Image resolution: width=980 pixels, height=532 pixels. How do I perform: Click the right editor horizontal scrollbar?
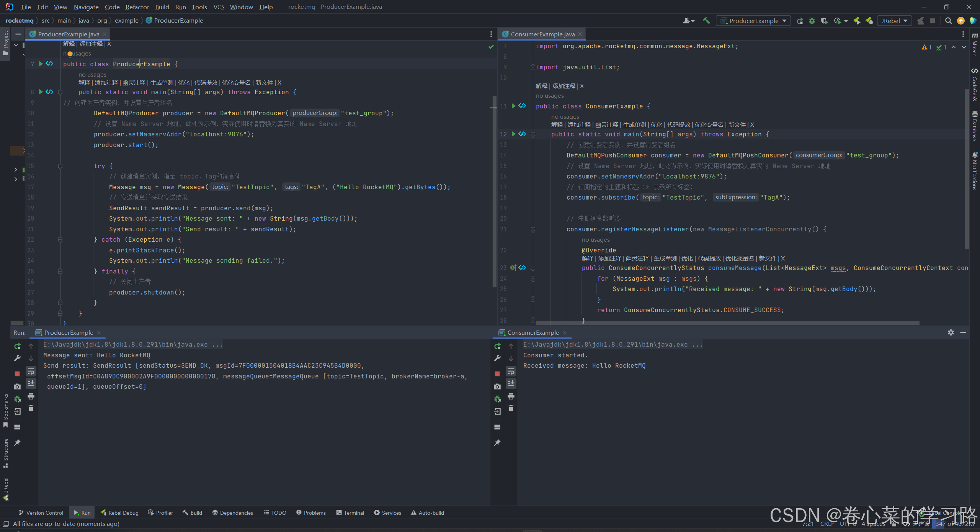(x=727, y=323)
